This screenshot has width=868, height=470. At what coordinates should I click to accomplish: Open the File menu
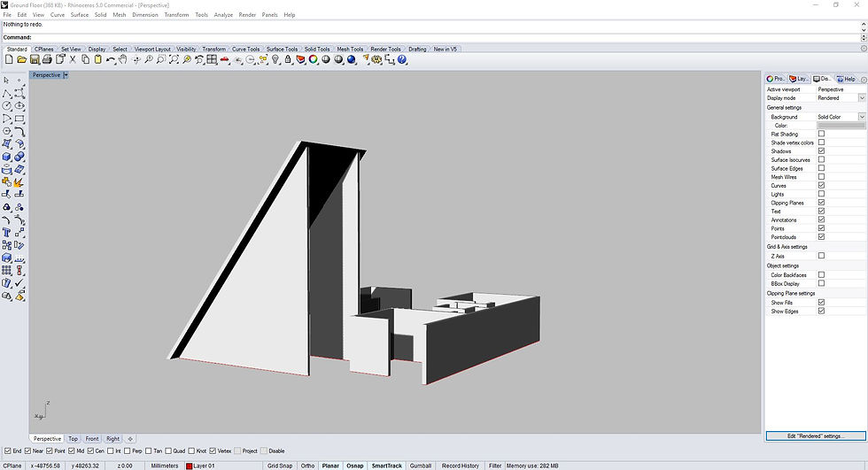(x=7, y=15)
